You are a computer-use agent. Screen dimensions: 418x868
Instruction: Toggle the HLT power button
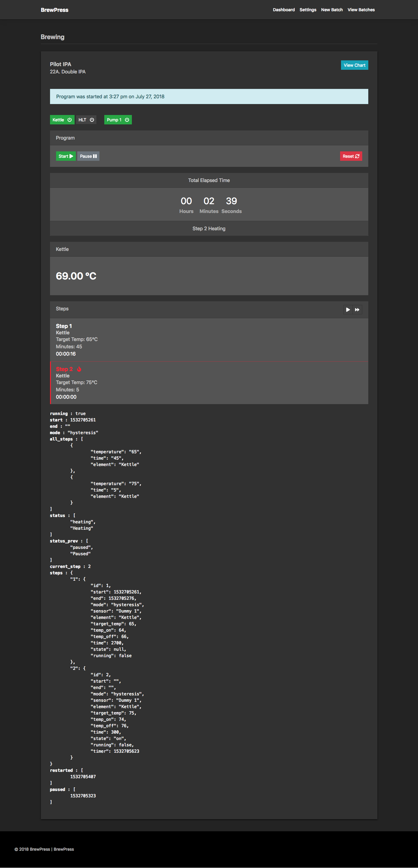[86, 120]
